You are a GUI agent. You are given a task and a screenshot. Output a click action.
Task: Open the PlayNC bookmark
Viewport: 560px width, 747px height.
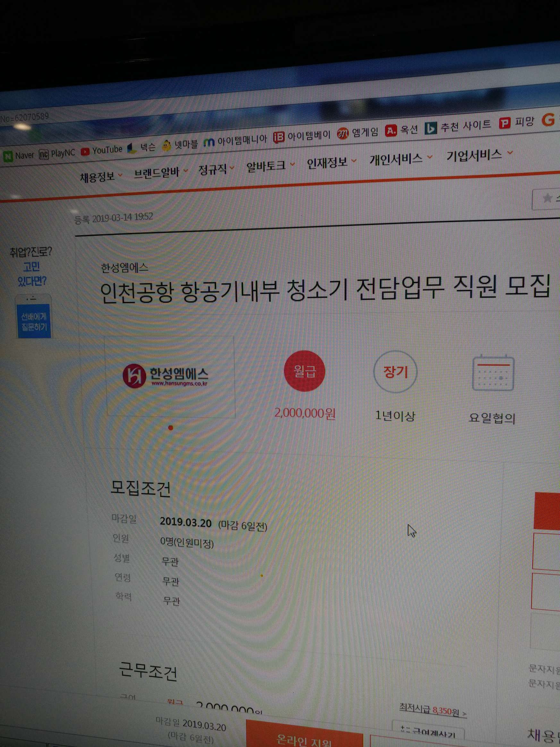57,153
